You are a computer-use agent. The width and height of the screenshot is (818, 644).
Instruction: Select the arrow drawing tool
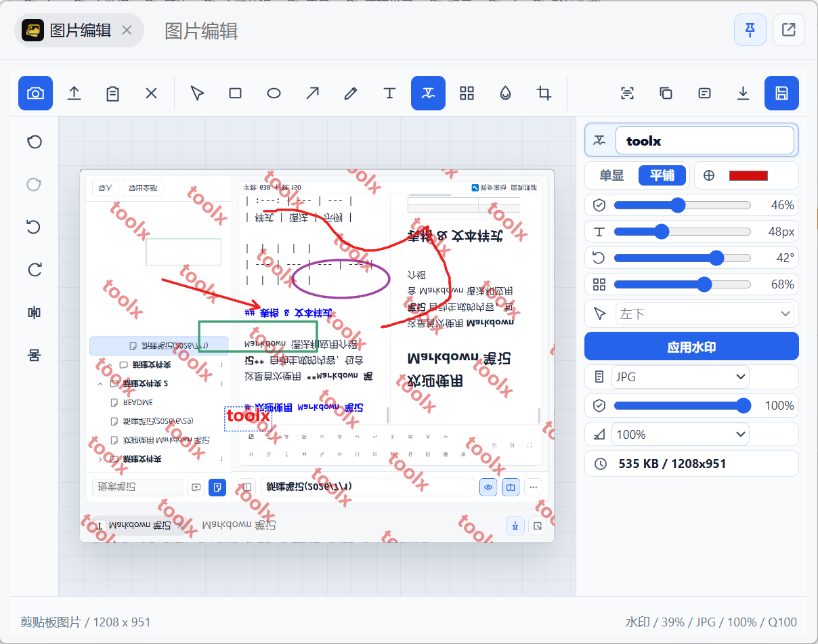(312, 93)
